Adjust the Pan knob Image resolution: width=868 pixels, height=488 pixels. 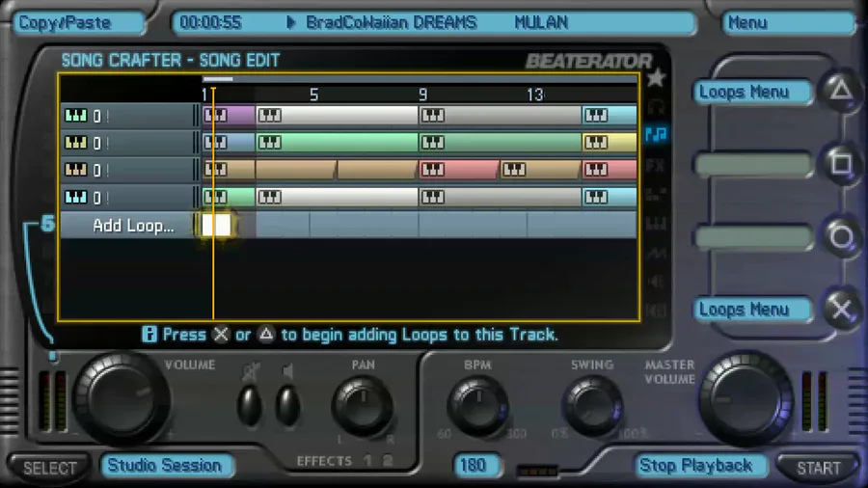(363, 407)
